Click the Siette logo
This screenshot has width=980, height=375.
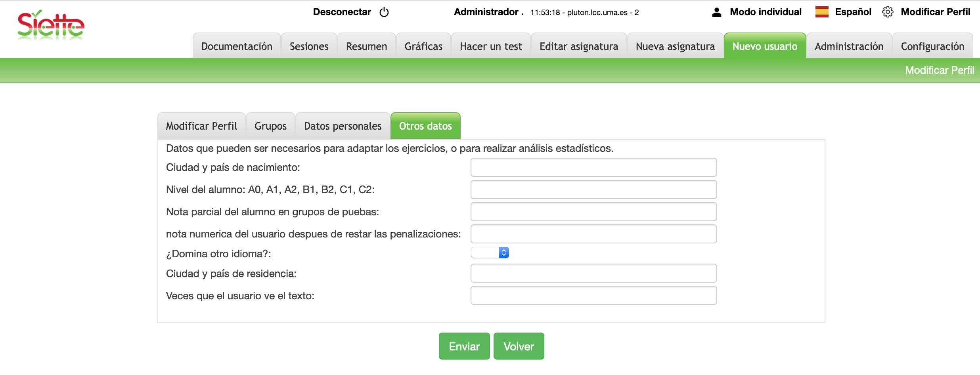[51, 26]
